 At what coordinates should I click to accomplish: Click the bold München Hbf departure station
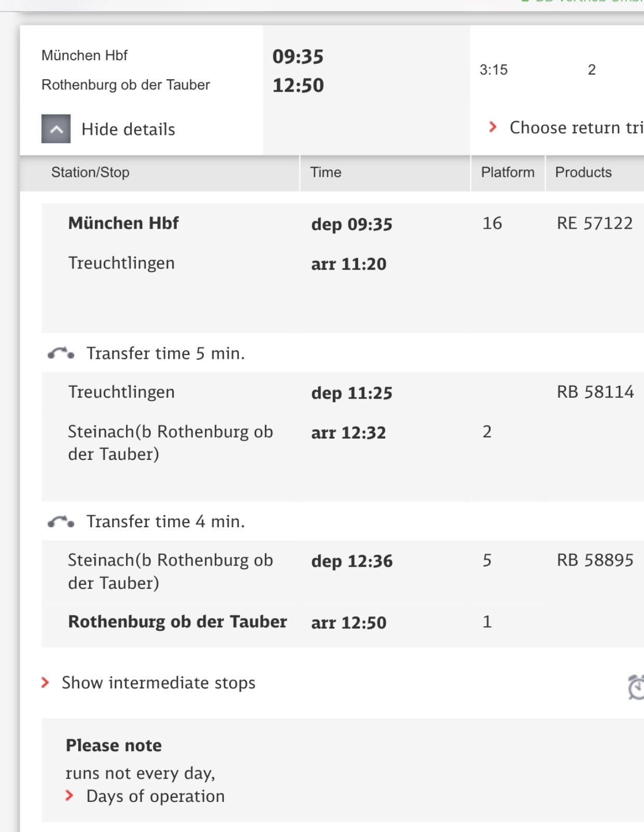click(123, 223)
